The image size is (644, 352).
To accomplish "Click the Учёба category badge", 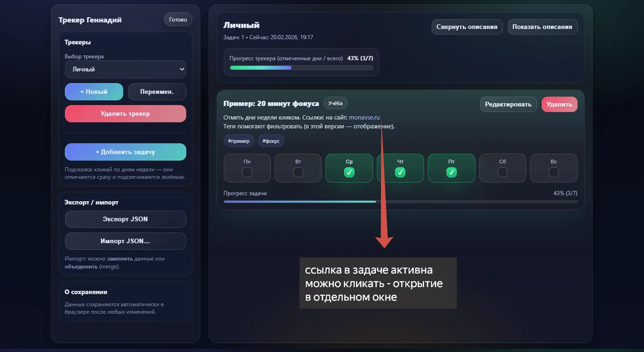I will (335, 103).
